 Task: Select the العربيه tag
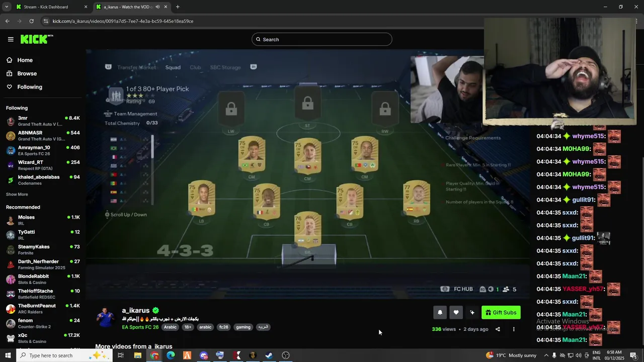pos(263,327)
